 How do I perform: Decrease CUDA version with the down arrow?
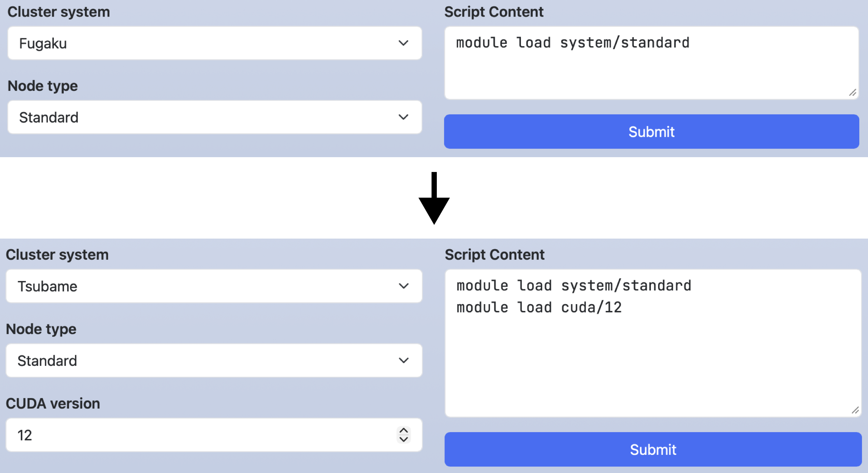(404, 440)
